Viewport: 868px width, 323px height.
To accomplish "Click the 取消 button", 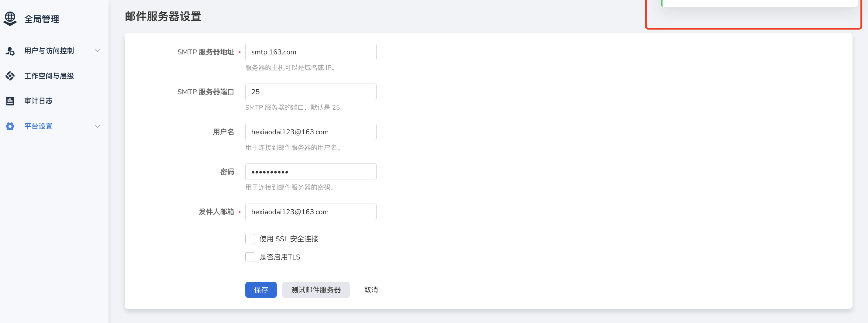I will point(371,290).
